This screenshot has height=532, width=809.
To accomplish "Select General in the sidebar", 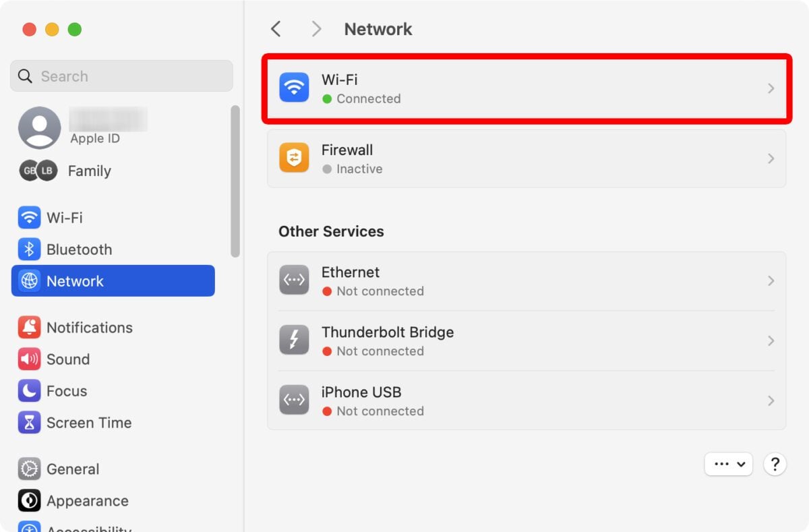I will tap(73, 469).
